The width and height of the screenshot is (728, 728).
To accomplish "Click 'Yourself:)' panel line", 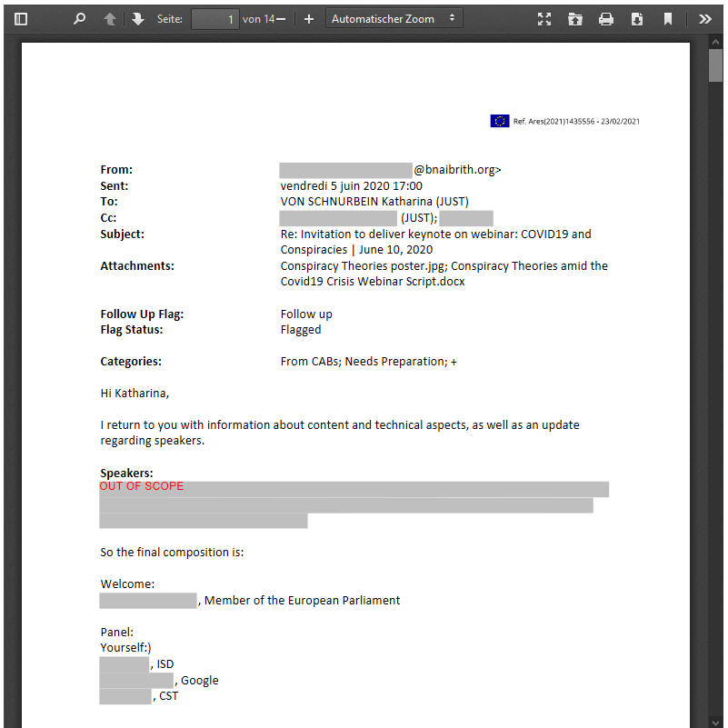I will [125, 648].
